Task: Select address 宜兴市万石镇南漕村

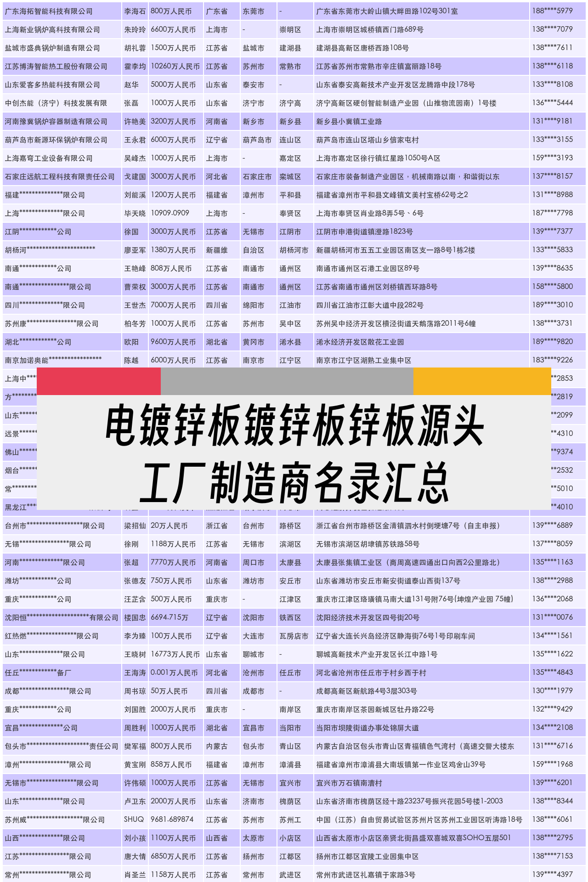Action: [349, 783]
